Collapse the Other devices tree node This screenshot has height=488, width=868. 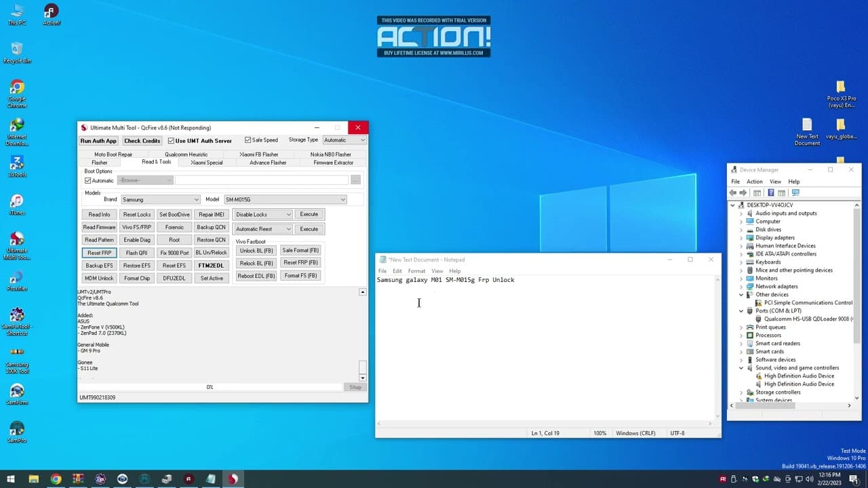(x=741, y=295)
